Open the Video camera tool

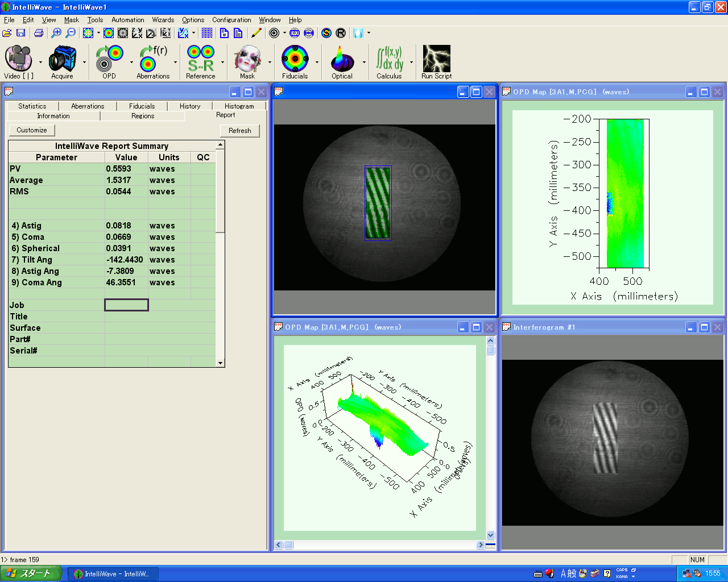tap(19, 61)
